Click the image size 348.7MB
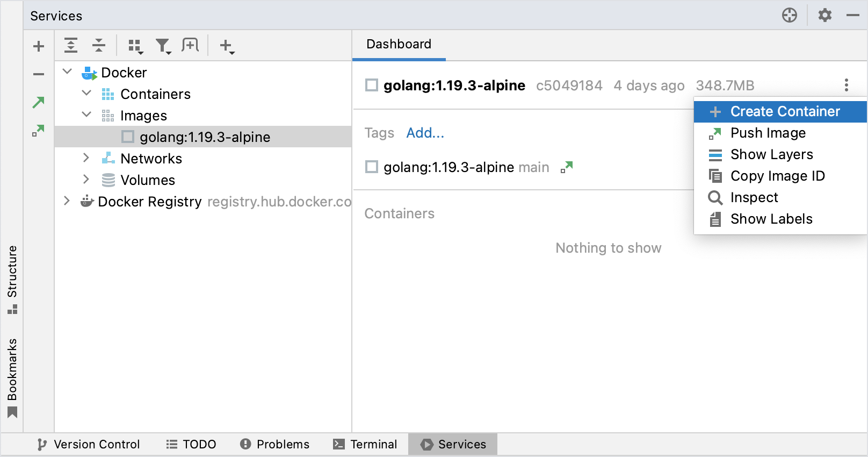This screenshot has width=868, height=457. [x=725, y=85]
